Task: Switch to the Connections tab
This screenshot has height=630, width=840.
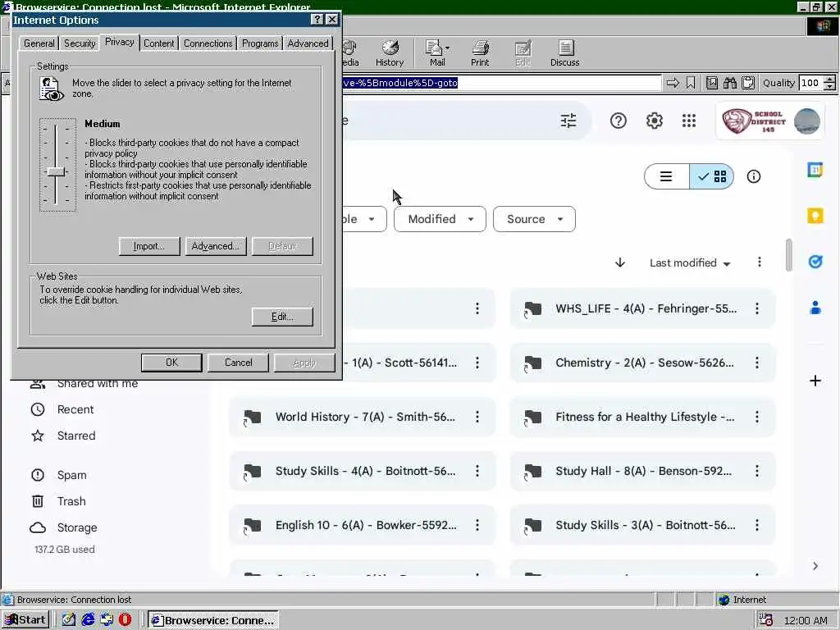Action: tap(208, 43)
